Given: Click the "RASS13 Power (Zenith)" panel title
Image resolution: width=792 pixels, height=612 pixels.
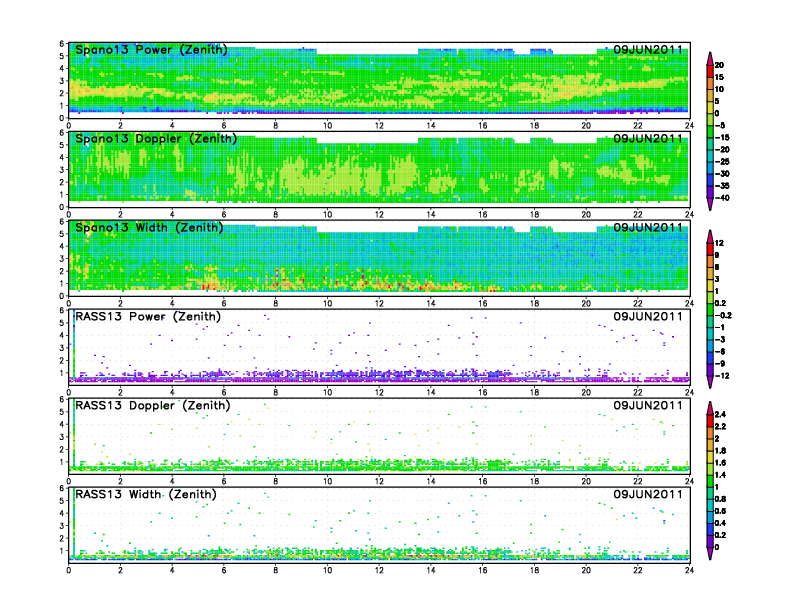Looking at the screenshot, I should click(148, 317).
